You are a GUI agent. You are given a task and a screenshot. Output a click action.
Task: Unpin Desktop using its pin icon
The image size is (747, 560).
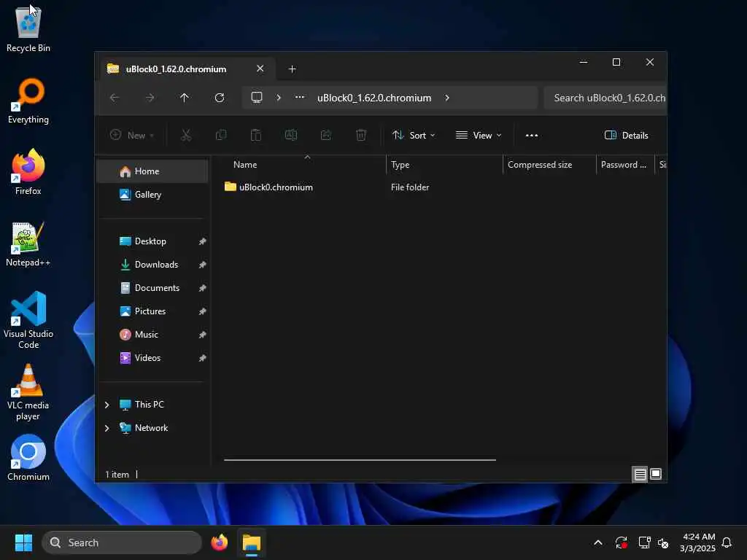click(x=203, y=241)
